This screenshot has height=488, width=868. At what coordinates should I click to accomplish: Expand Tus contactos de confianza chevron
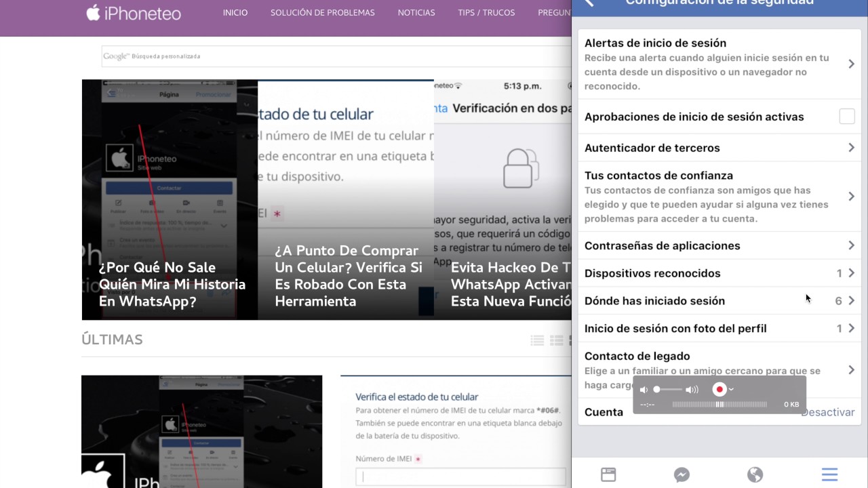pos(851,197)
